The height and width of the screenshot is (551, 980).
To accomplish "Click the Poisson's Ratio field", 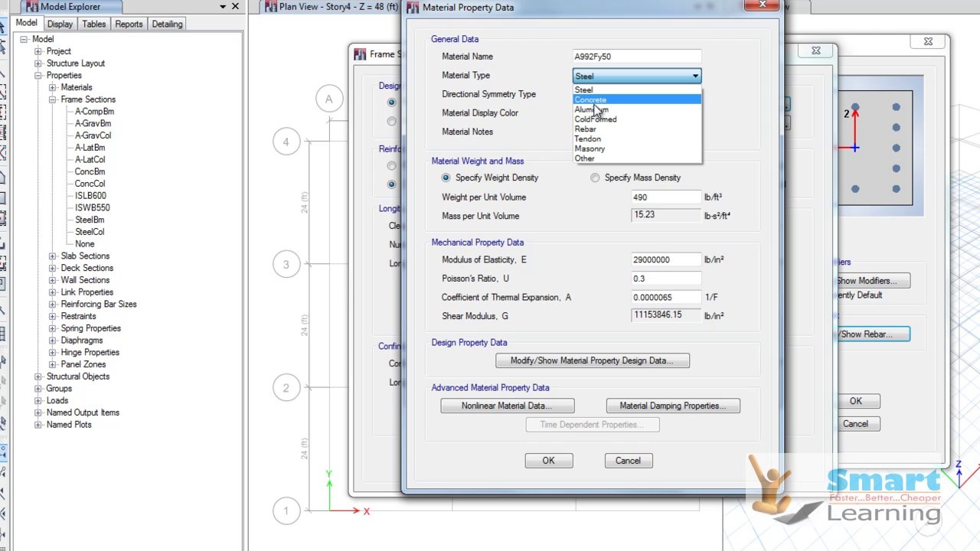I will pos(666,279).
